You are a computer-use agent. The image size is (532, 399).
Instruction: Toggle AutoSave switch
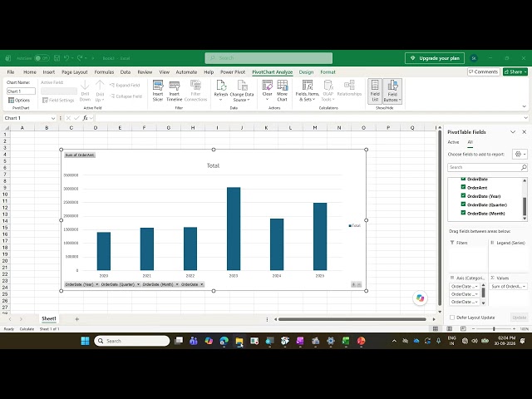42,58
